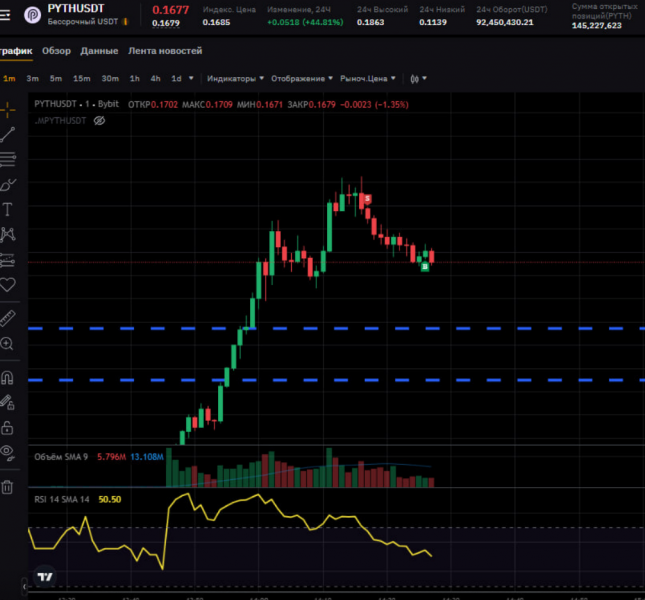Switch to the Данные tab
Image resolution: width=645 pixels, height=600 pixels.
(99, 51)
